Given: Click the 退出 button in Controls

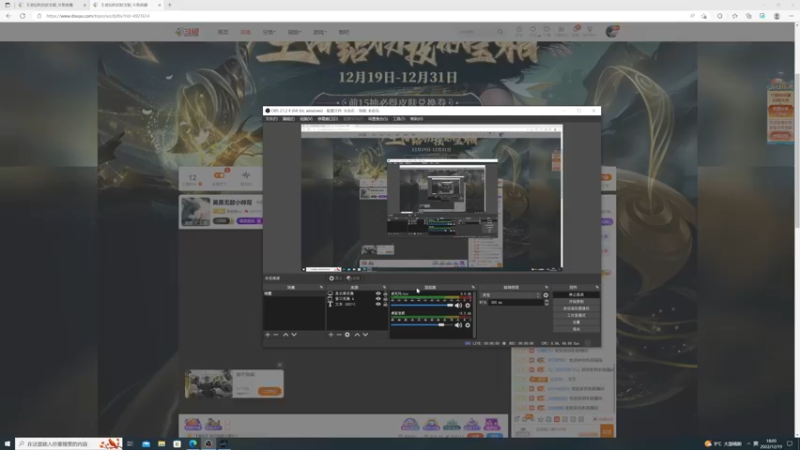Looking at the screenshot, I should point(576,329).
